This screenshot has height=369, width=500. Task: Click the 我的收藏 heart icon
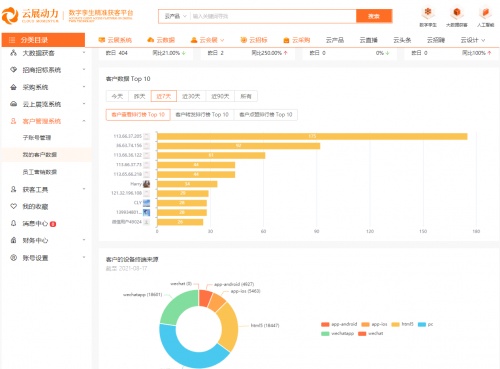(13, 206)
